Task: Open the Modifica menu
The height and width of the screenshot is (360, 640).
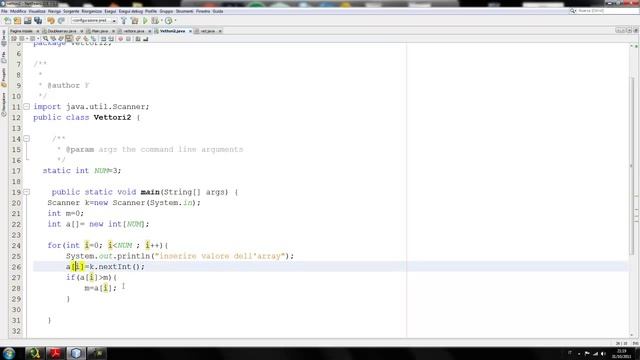Action: click(18, 11)
